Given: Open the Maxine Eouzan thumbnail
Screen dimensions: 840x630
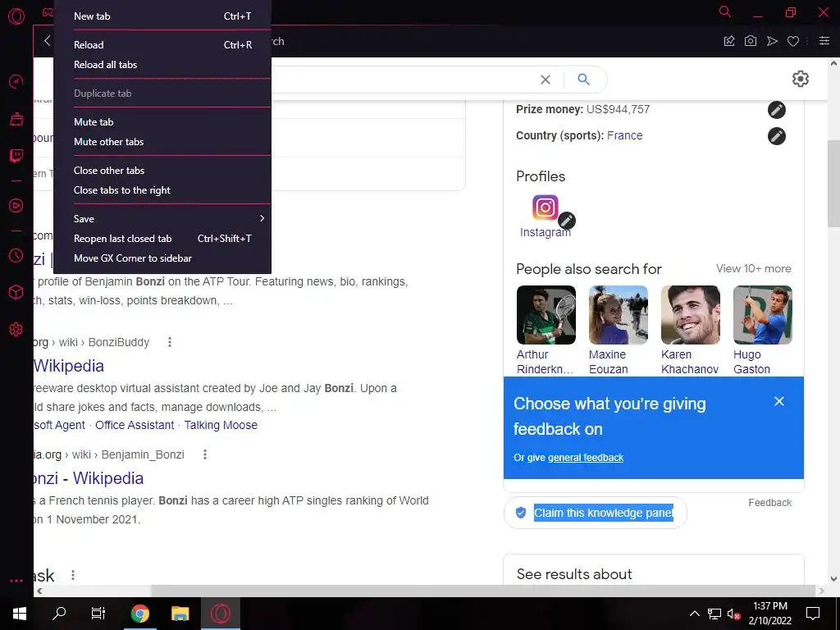Looking at the screenshot, I should pos(619,315).
